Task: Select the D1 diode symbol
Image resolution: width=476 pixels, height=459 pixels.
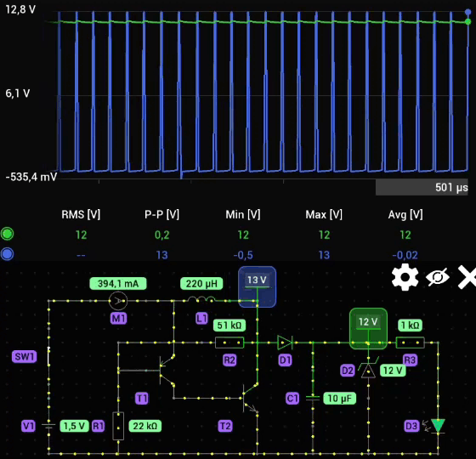Action: click(x=285, y=343)
